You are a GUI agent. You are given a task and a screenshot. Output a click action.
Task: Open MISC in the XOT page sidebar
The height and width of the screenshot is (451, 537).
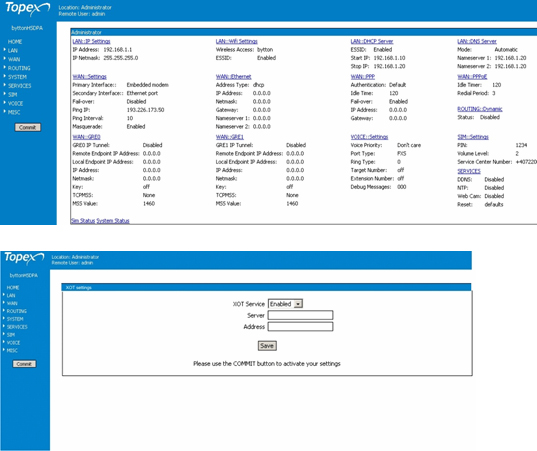[x=12, y=351]
